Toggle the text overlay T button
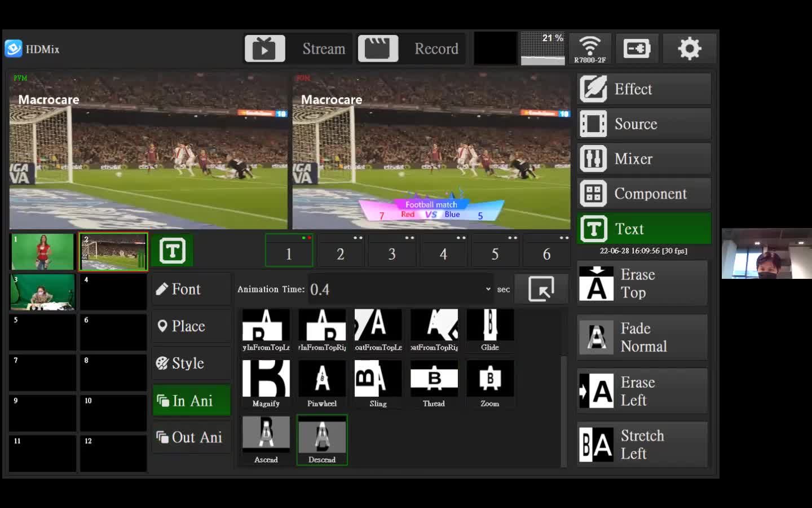This screenshot has height=508, width=812. [x=172, y=250]
